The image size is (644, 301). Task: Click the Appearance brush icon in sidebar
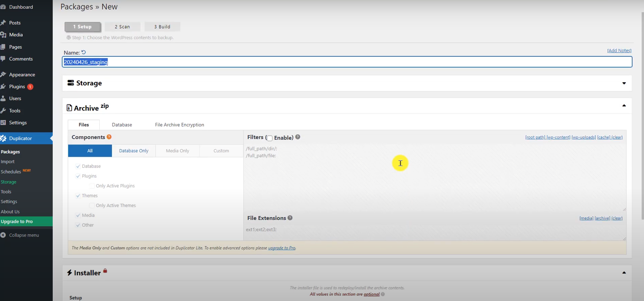click(x=4, y=74)
